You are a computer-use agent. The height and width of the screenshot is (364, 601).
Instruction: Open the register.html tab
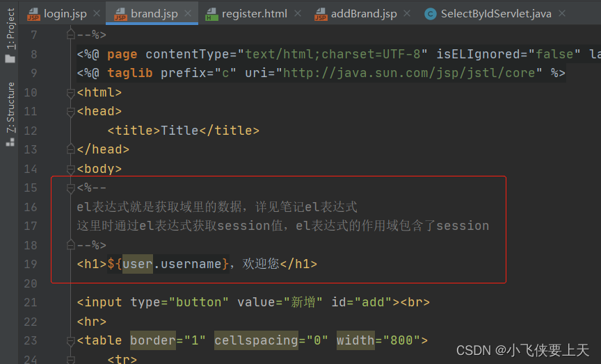click(254, 14)
